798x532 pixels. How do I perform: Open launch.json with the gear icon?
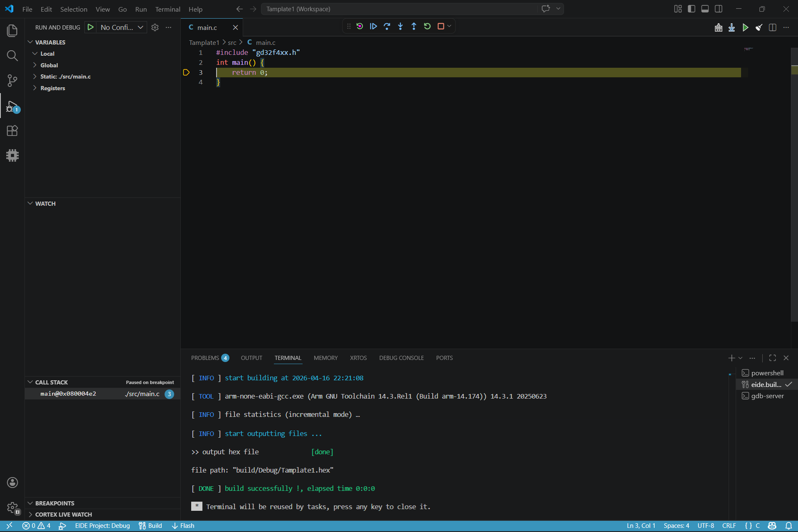tap(155, 27)
